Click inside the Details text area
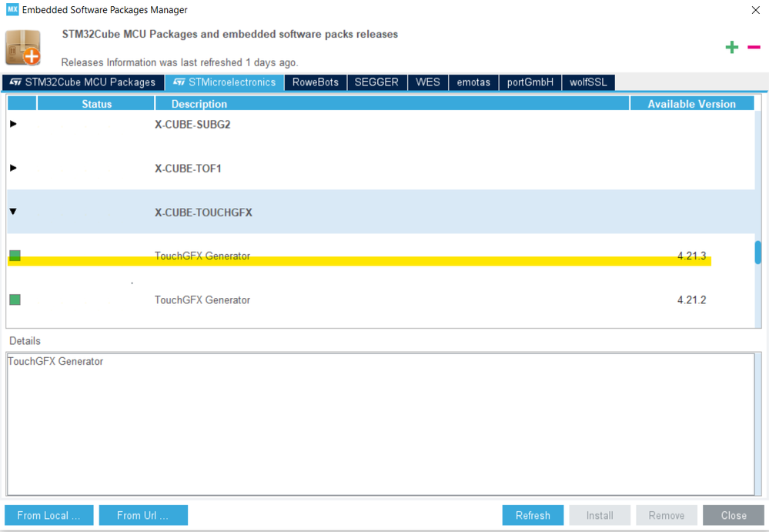769x532 pixels. [x=380, y=424]
